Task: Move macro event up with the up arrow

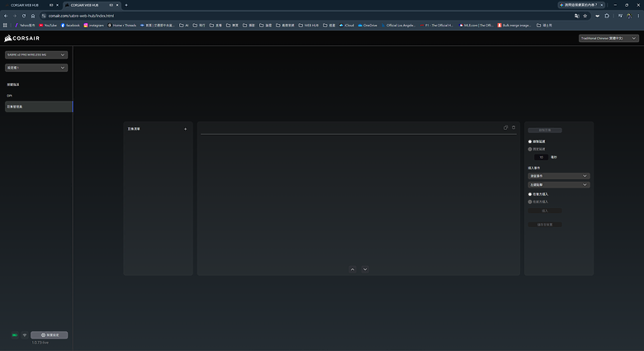Action: click(353, 269)
